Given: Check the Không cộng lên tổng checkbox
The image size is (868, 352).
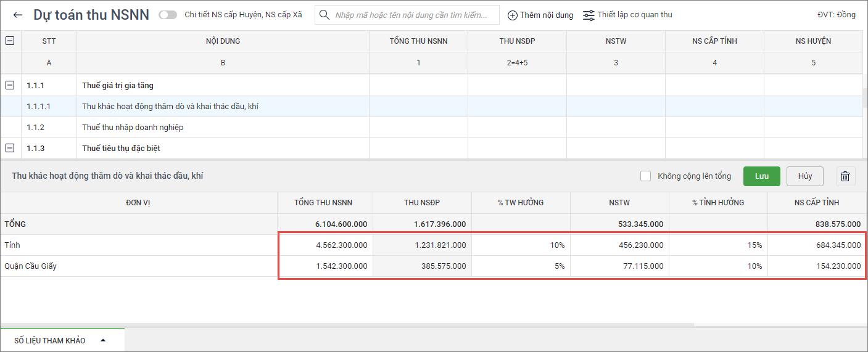Looking at the screenshot, I should click(x=646, y=176).
